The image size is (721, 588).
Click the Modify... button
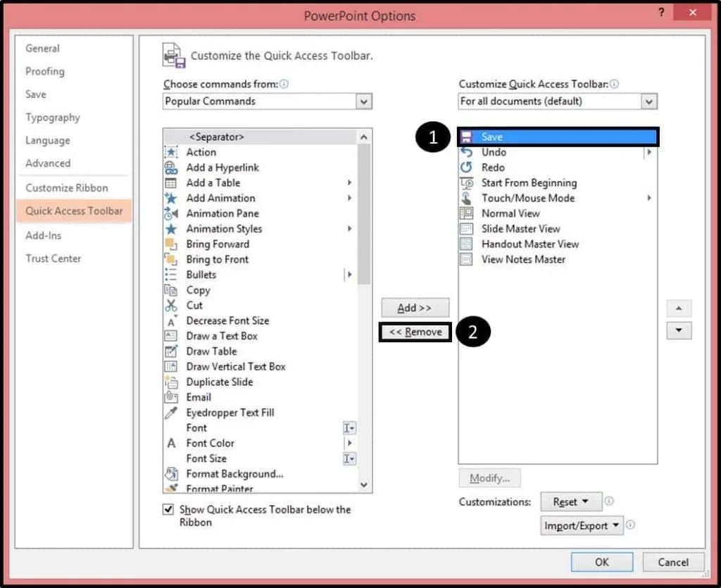pos(490,478)
